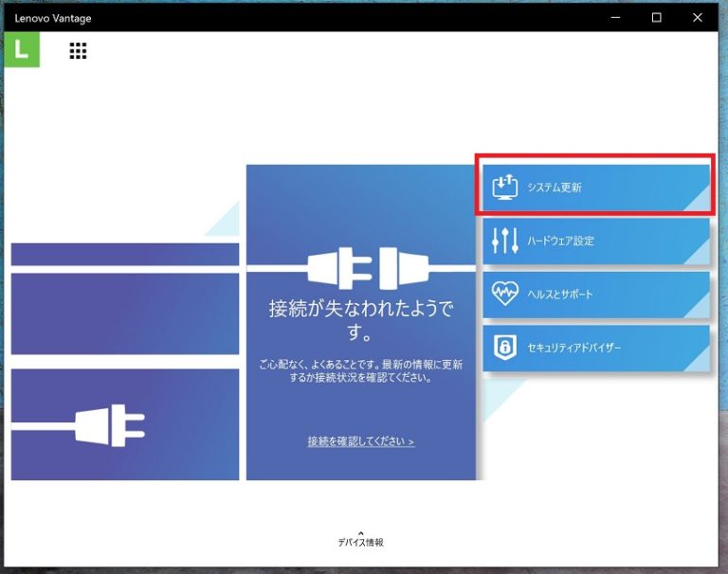Click the green Lenovo L logo

22,49
